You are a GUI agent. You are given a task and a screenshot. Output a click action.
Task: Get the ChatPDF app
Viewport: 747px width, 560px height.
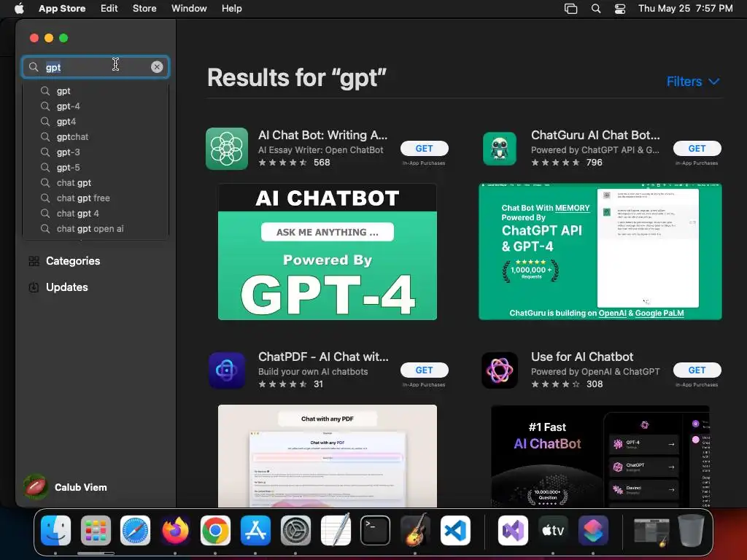pos(424,370)
